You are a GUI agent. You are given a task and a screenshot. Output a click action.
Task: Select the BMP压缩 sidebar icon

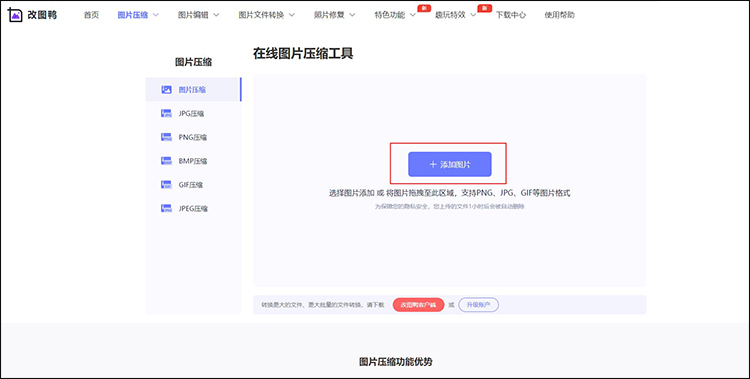(166, 161)
